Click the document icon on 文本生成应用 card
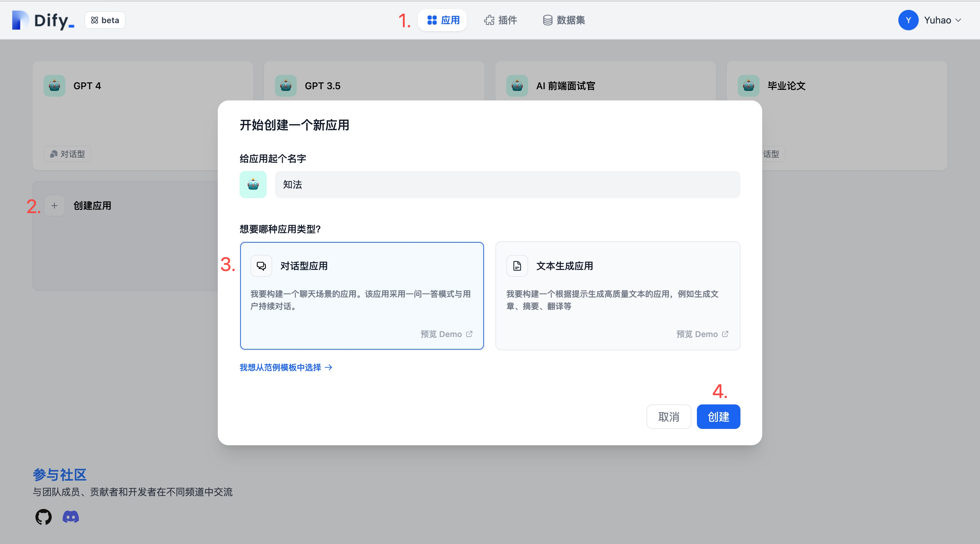This screenshot has height=544, width=980. pos(517,266)
